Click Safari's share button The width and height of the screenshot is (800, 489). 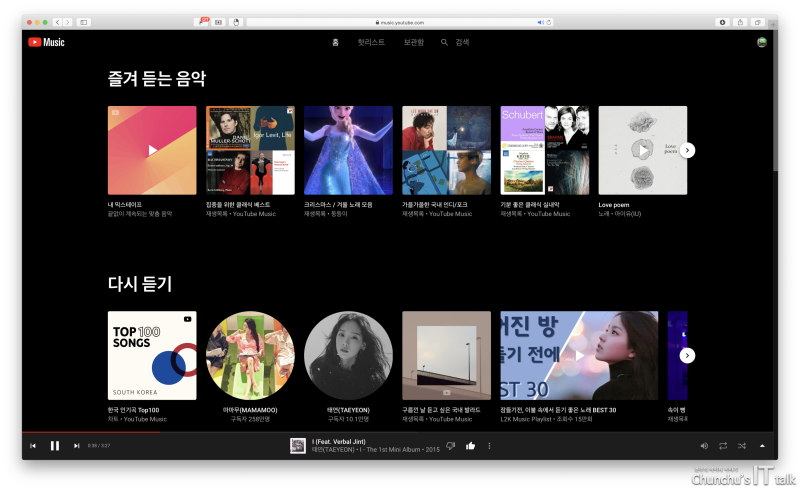point(740,22)
